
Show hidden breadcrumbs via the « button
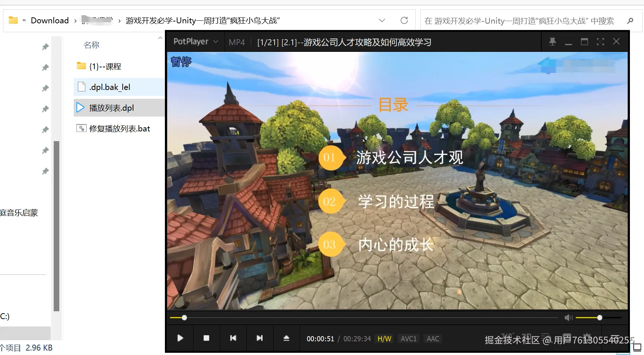point(24,20)
